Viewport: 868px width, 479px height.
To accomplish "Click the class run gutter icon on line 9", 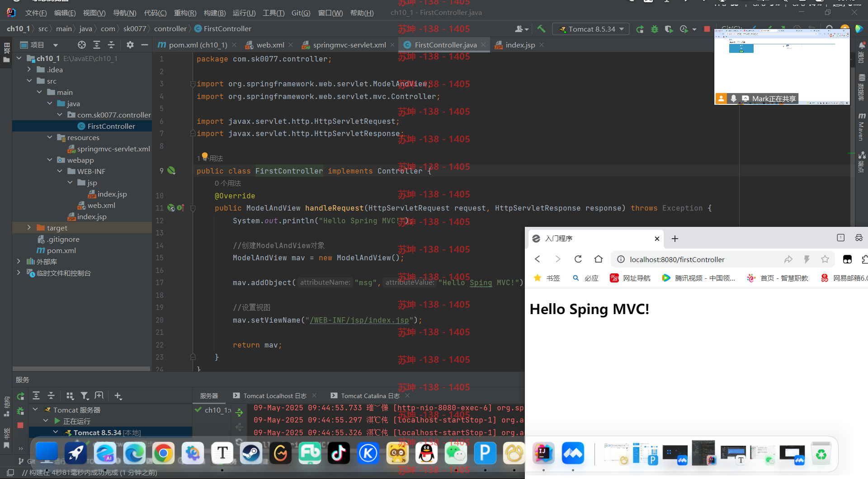I will (x=171, y=170).
